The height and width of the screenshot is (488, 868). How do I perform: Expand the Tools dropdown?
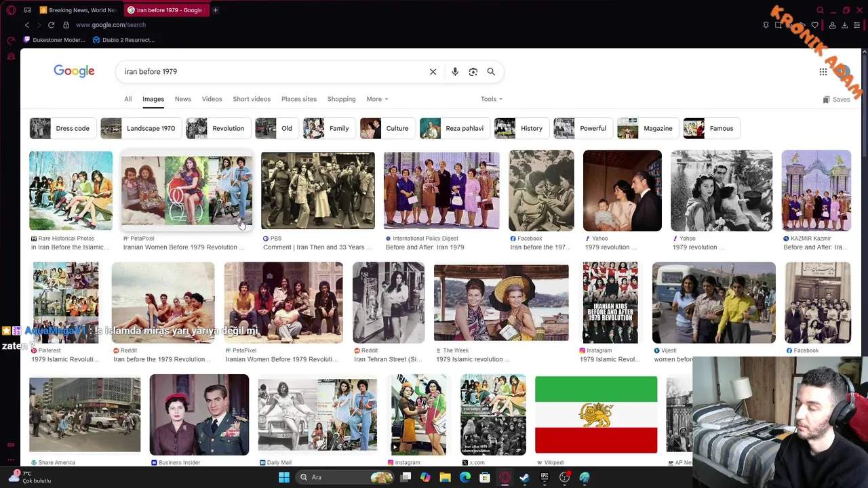pos(492,99)
